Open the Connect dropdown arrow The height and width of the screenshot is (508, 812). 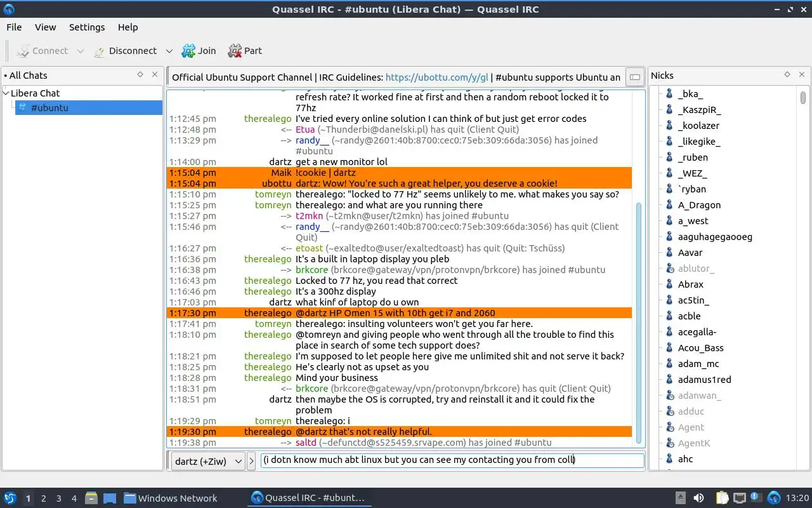tap(80, 51)
